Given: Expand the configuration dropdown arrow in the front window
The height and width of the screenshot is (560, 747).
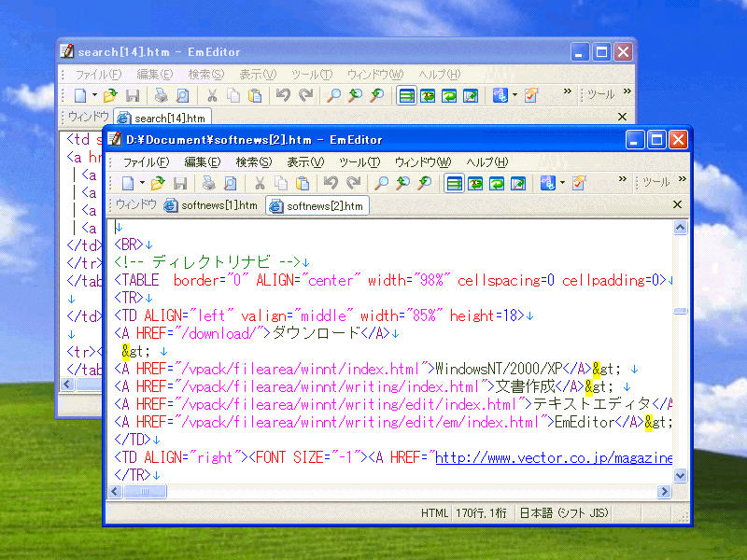Looking at the screenshot, I should [x=562, y=183].
